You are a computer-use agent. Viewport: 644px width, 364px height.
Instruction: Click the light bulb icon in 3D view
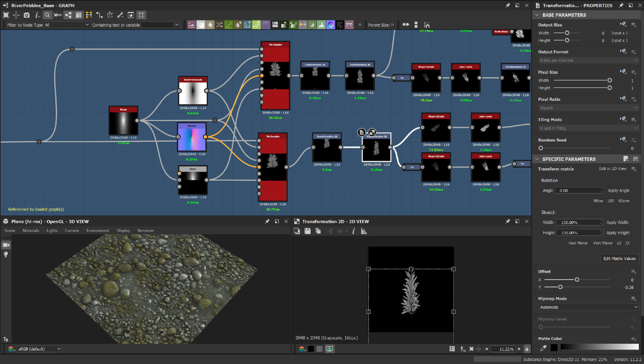[6, 255]
